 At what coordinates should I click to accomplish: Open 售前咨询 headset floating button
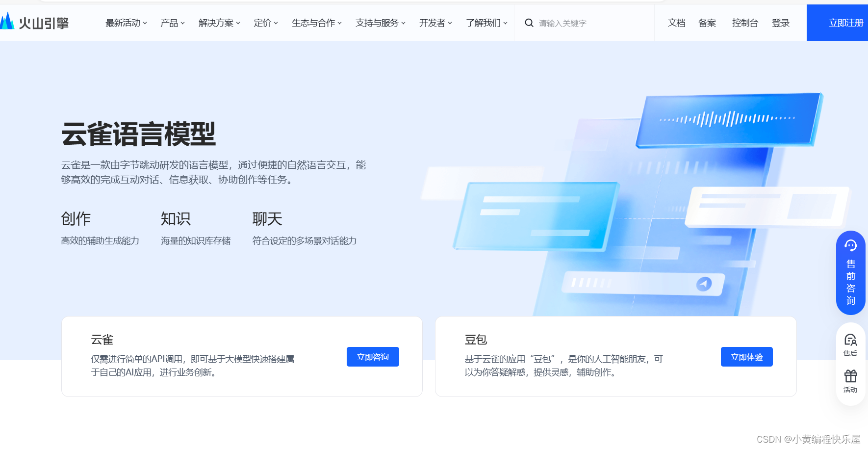point(851,273)
